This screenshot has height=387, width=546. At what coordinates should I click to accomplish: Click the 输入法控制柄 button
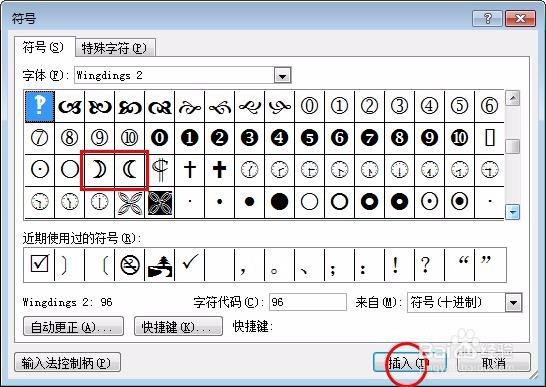68,363
